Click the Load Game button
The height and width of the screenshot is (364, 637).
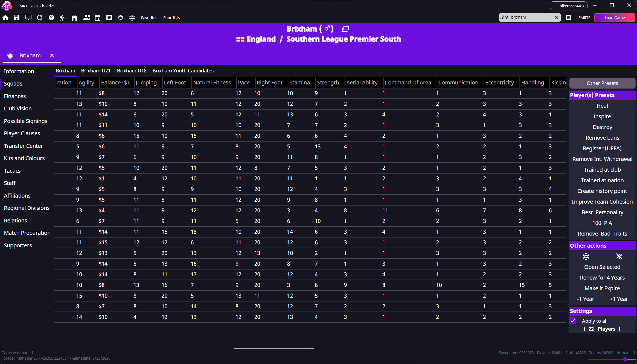coord(614,18)
